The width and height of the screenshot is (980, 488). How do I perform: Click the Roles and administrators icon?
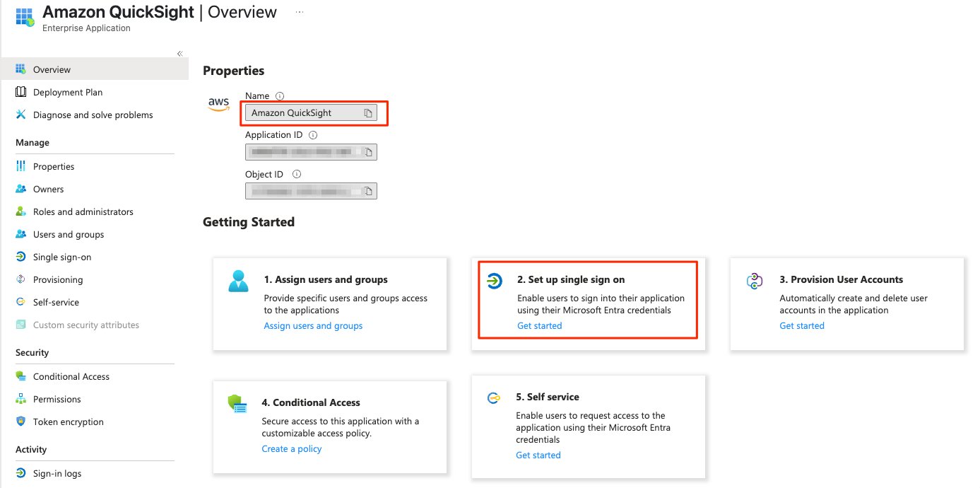point(20,211)
